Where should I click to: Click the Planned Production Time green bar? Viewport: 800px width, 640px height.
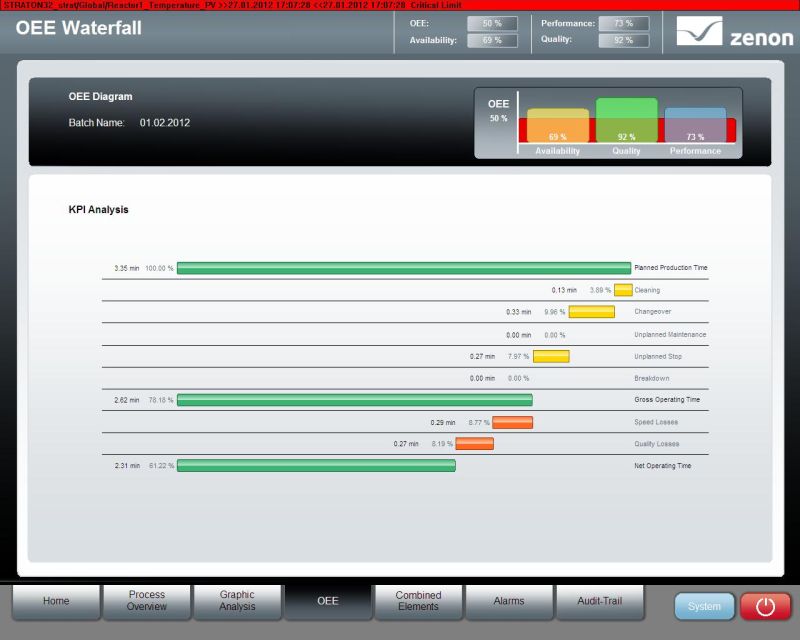pyautogui.click(x=403, y=268)
